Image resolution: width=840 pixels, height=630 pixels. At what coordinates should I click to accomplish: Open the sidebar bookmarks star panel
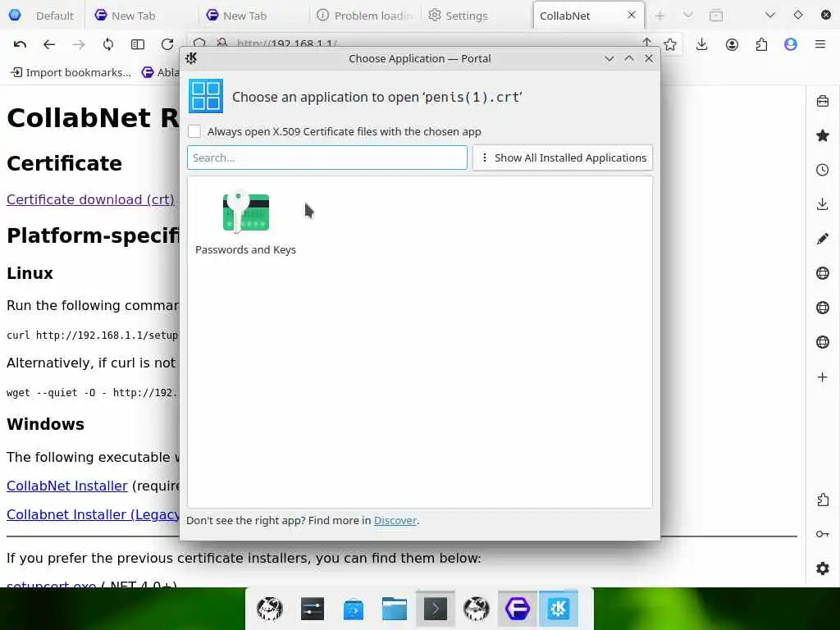pyautogui.click(x=823, y=135)
